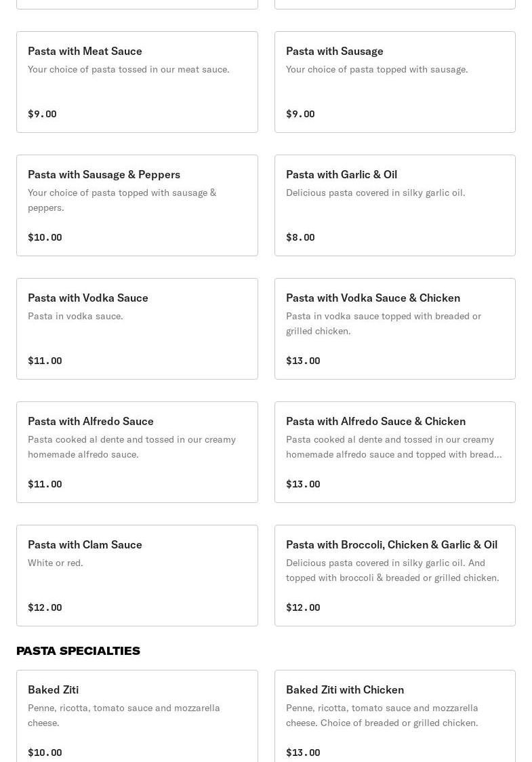Select the Pasta with Clam Sauce item

tap(137, 576)
